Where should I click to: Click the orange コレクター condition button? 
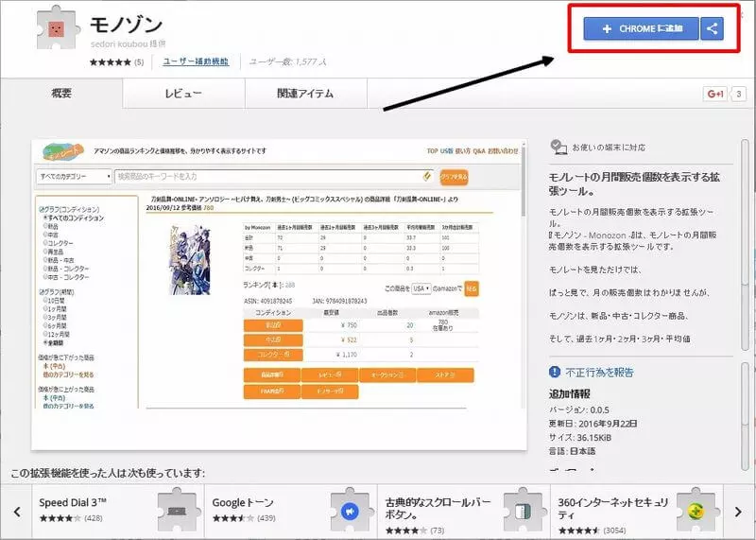pyautogui.click(x=273, y=355)
